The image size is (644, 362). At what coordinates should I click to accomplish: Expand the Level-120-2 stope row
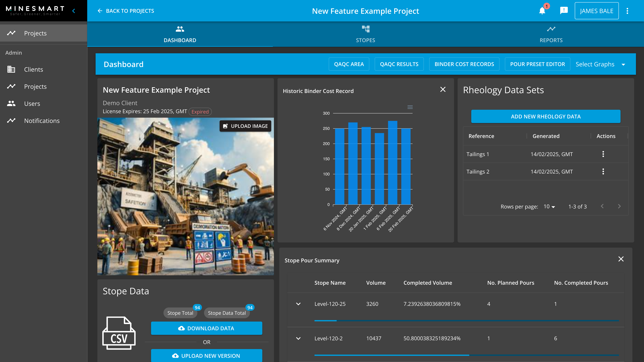(298, 339)
